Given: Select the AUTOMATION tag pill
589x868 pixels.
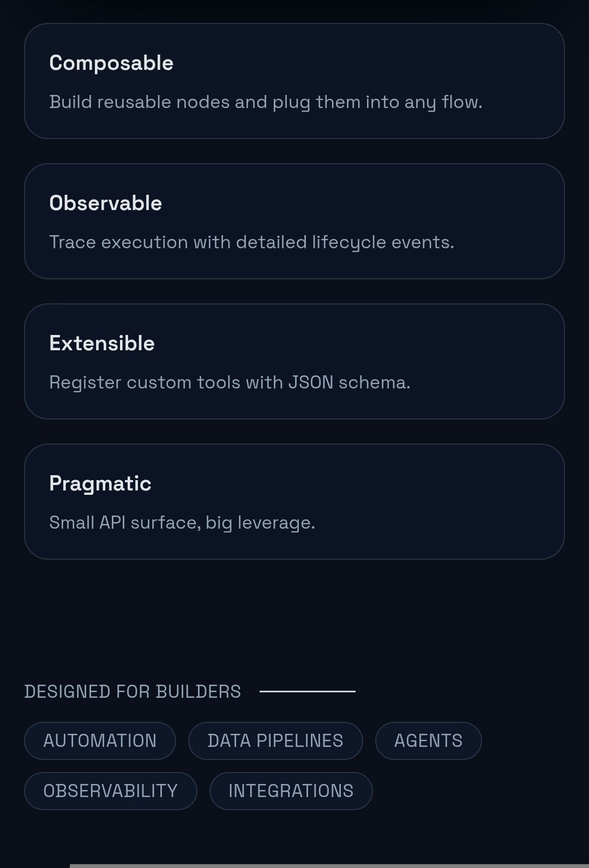Looking at the screenshot, I should tap(99, 740).
